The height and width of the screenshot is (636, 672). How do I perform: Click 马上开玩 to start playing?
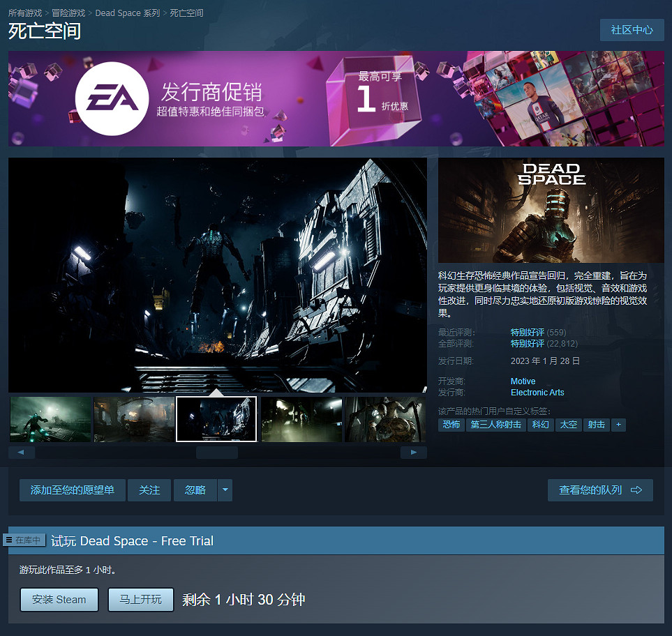(140, 600)
